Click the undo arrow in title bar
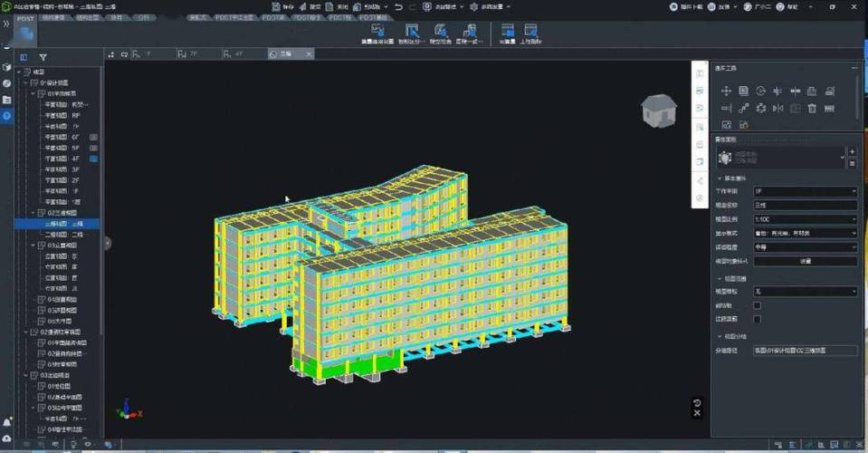This screenshot has width=868, height=453. pos(399,6)
